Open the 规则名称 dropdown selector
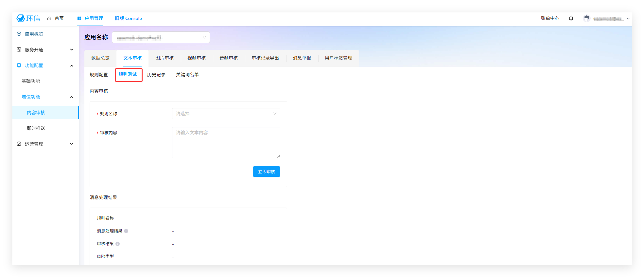 [226, 114]
